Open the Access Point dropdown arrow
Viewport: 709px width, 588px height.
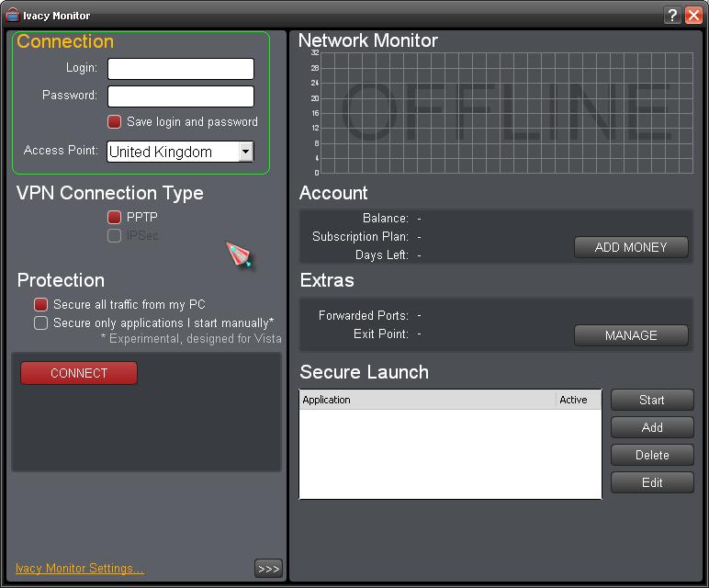[245, 152]
